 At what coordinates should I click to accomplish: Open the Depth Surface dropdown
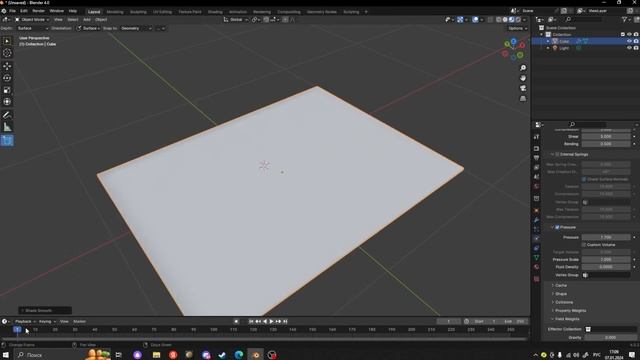[x=33, y=29]
